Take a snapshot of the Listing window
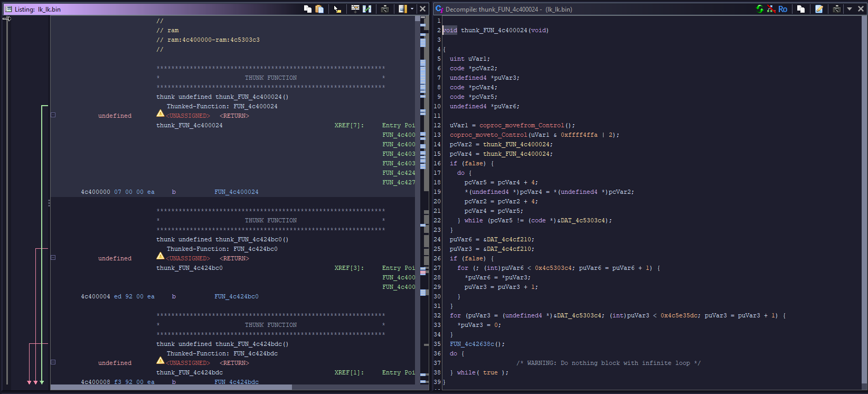This screenshot has height=394, width=868. (x=385, y=9)
